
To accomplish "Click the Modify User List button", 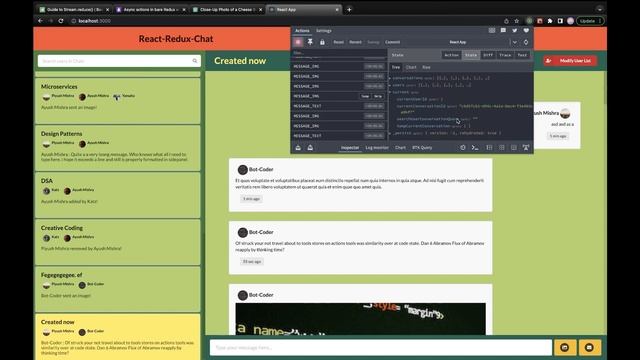I will [x=570, y=61].
